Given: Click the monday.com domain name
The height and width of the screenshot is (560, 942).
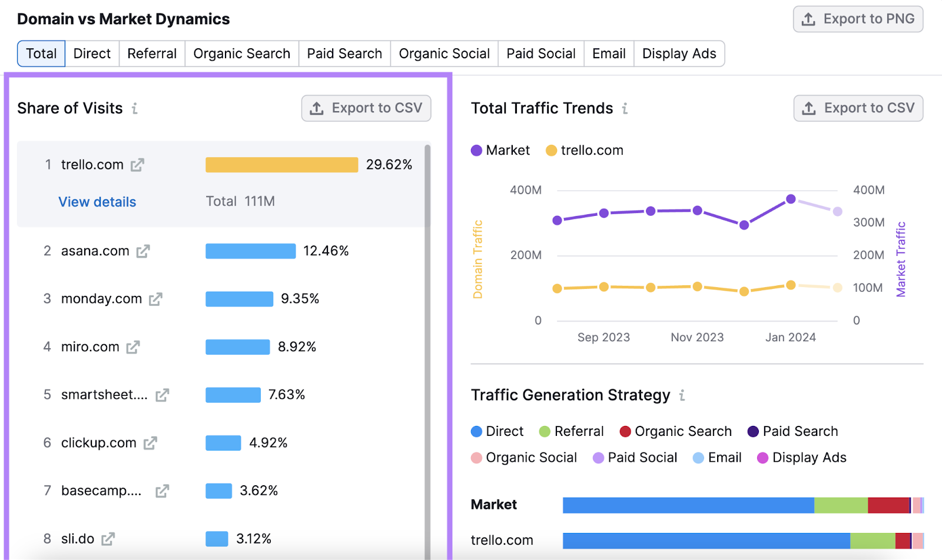Looking at the screenshot, I should tap(102, 299).
